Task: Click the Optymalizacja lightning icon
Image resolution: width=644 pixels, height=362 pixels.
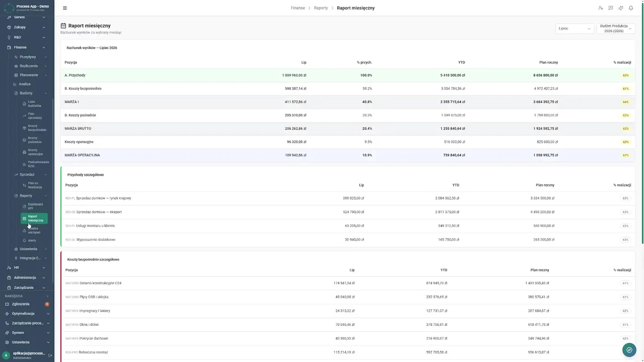Action: click(7, 314)
